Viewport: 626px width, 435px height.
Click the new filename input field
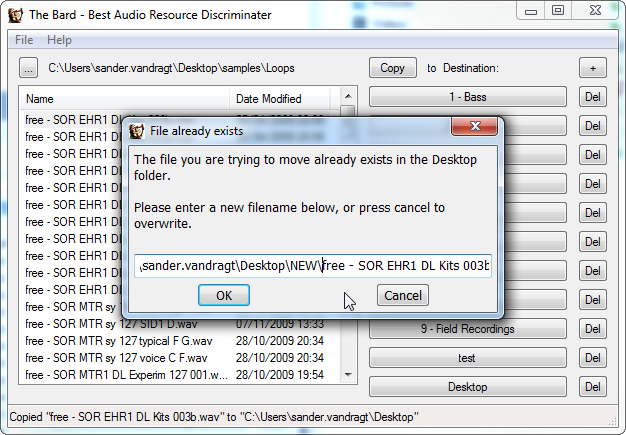coord(313,266)
